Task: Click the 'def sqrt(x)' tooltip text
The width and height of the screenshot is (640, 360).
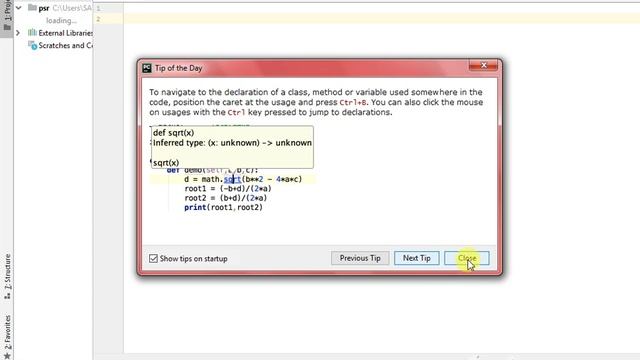Action: coord(173,133)
